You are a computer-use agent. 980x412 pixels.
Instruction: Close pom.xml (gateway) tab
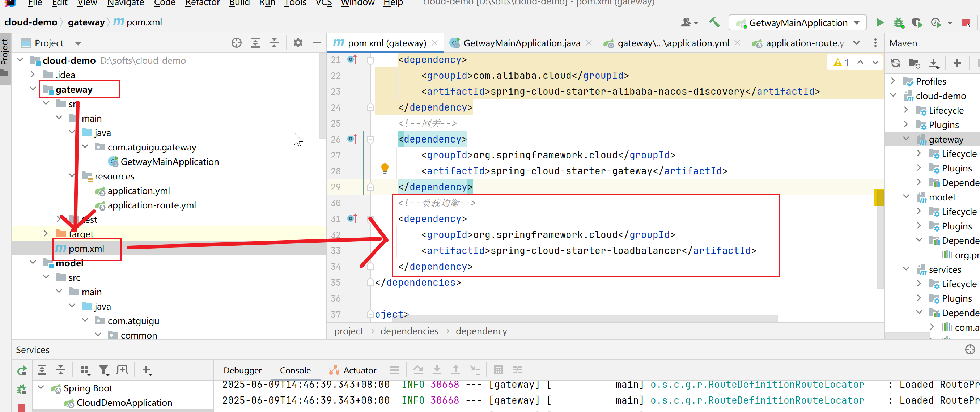(x=435, y=43)
